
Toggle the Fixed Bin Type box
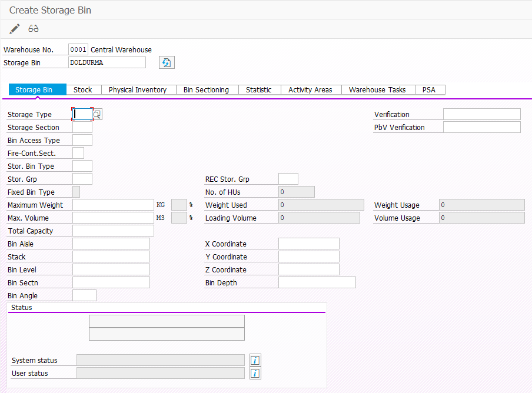point(76,192)
